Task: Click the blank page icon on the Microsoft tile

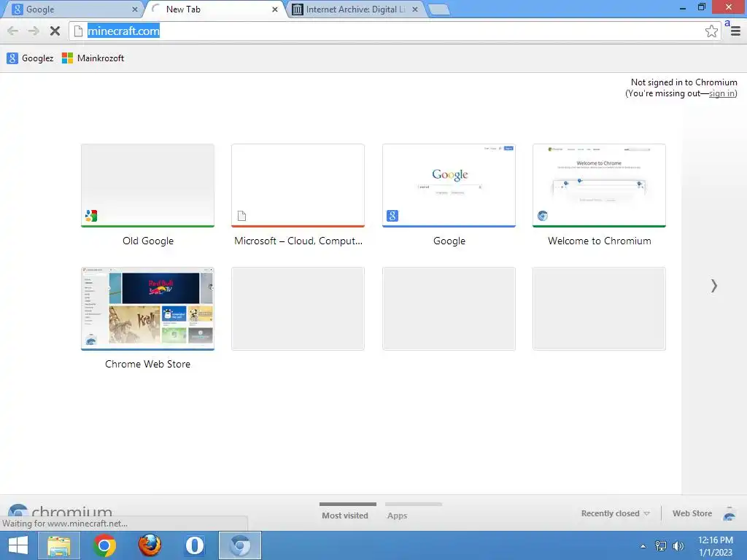Action: click(241, 216)
